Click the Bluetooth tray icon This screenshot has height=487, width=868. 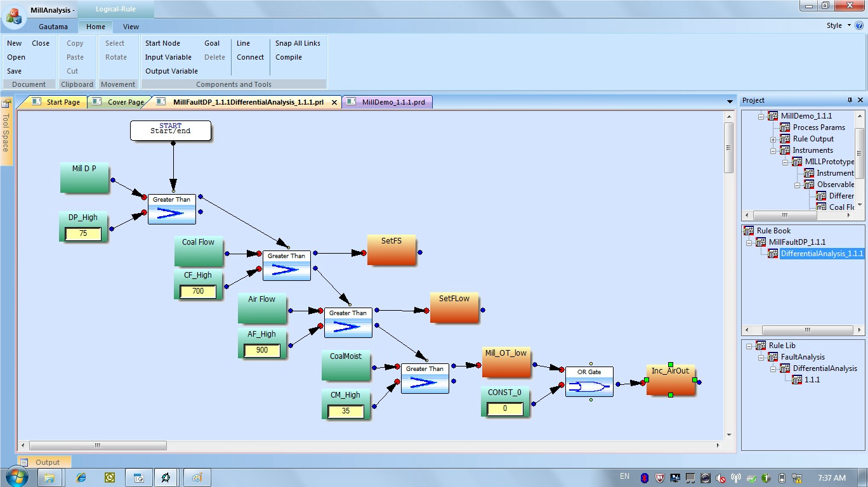(643, 478)
